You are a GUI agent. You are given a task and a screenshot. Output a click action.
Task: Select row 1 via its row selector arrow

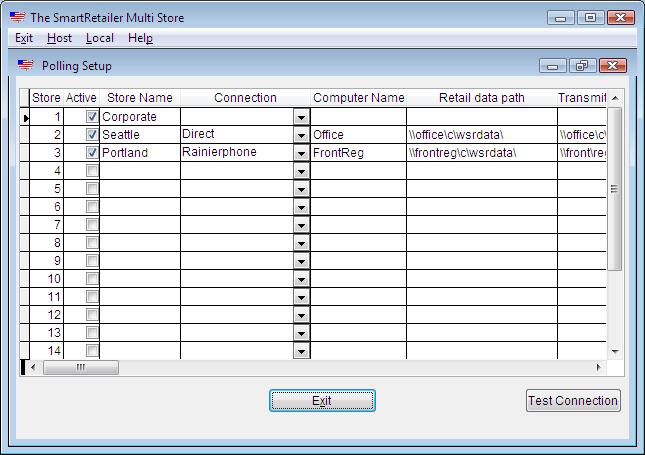coord(25,118)
